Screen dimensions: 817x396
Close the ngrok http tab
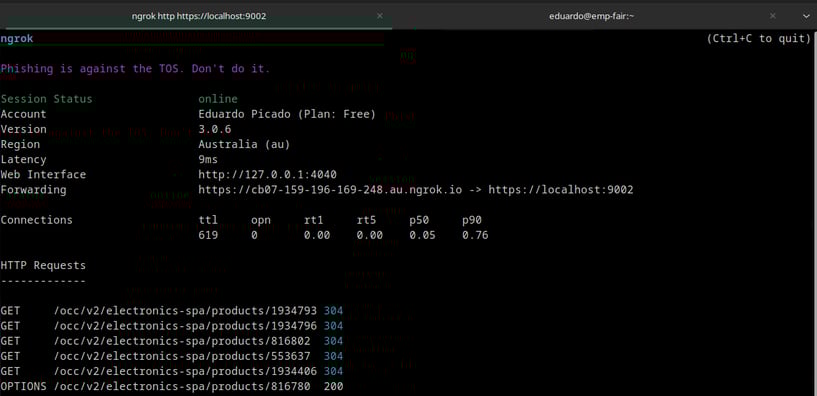380,16
